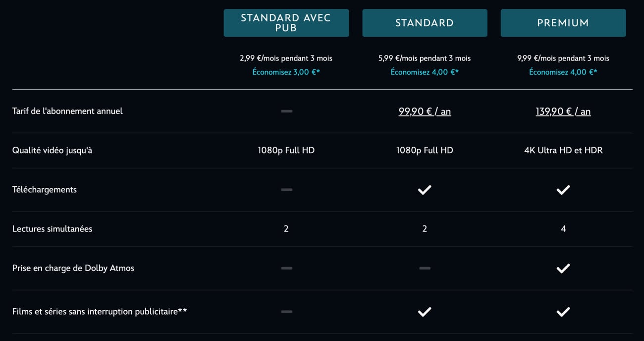Click the 9,99 €/mois pendant 3 mois text
Image resolution: width=644 pixels, height=341 pixels.
pyautogui.click(x=563, y=58)
